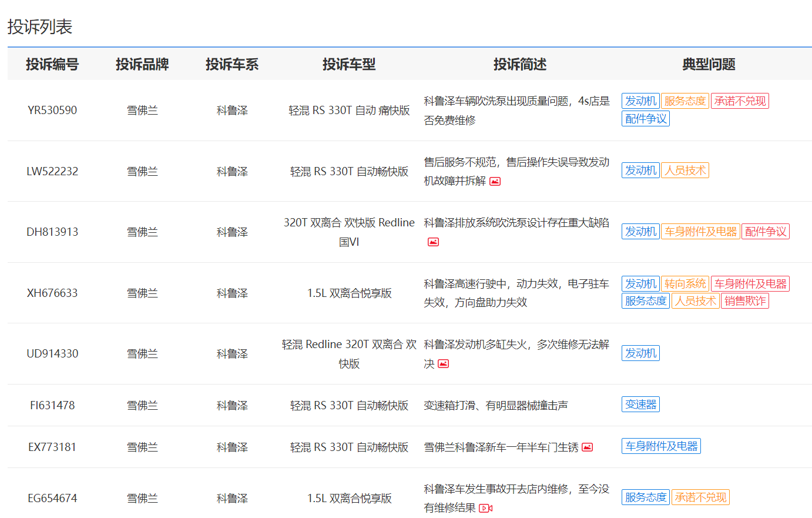Open description 科鲁泽高速行驶中，动力失效

point(517,293)
